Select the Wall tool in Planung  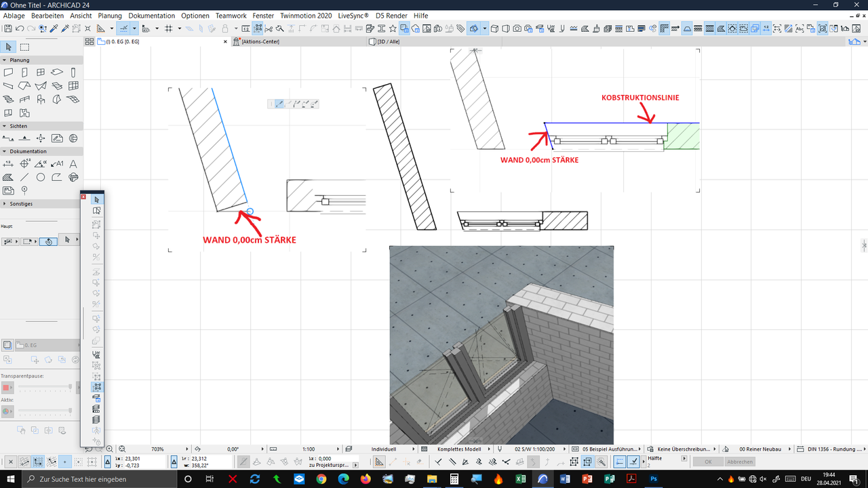pyautogui.click(x=9, y=73)
